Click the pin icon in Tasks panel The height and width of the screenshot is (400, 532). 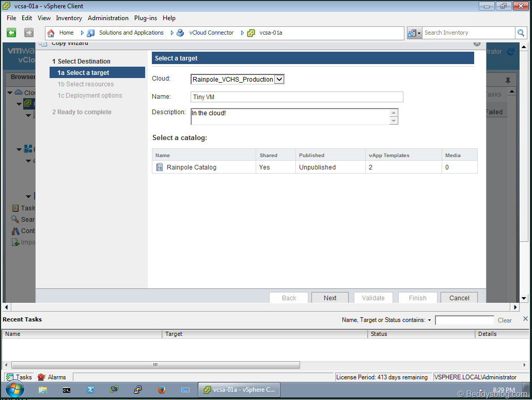508,81
